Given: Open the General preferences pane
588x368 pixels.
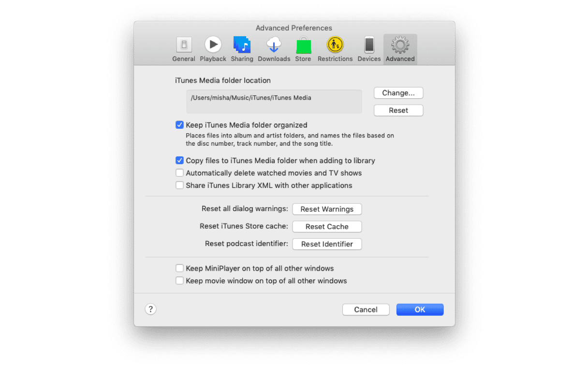Looking at the screenshot, I should (x=184, y=49).
